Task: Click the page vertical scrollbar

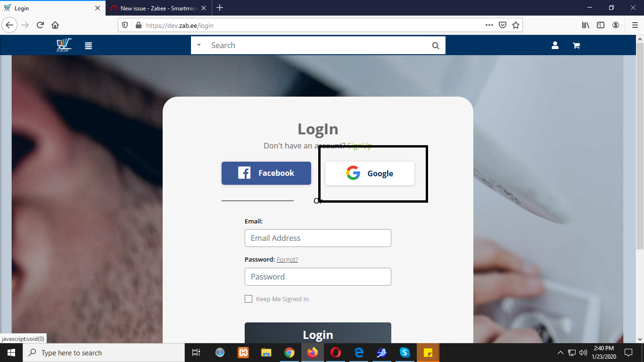Action: click(640, 146)
